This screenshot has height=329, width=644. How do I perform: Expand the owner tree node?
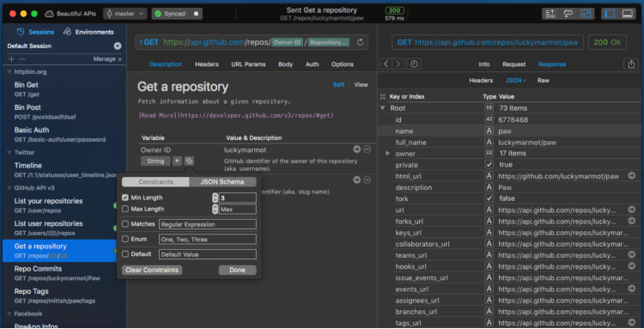coord(387,154)
